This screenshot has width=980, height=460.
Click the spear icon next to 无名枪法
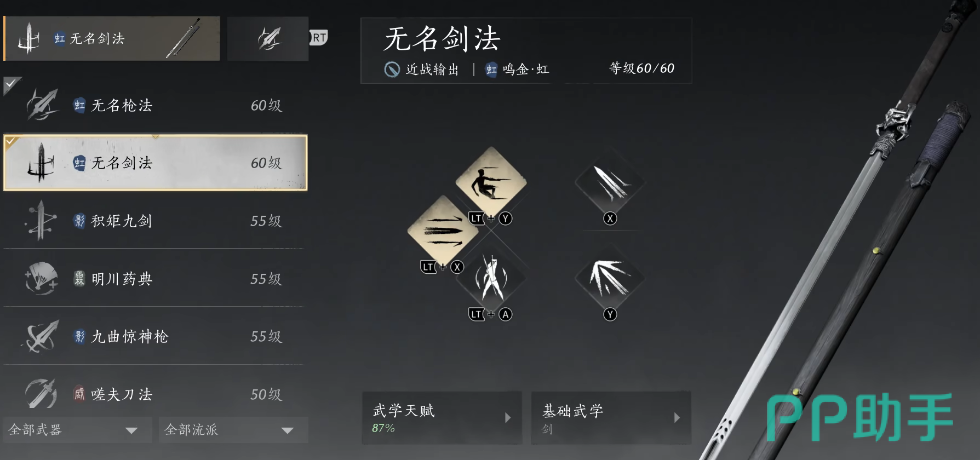pos(42,105)
